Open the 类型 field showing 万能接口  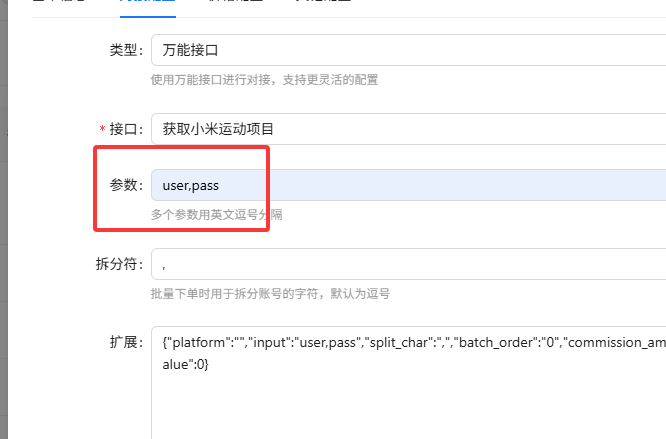click(x=400, y=49)
